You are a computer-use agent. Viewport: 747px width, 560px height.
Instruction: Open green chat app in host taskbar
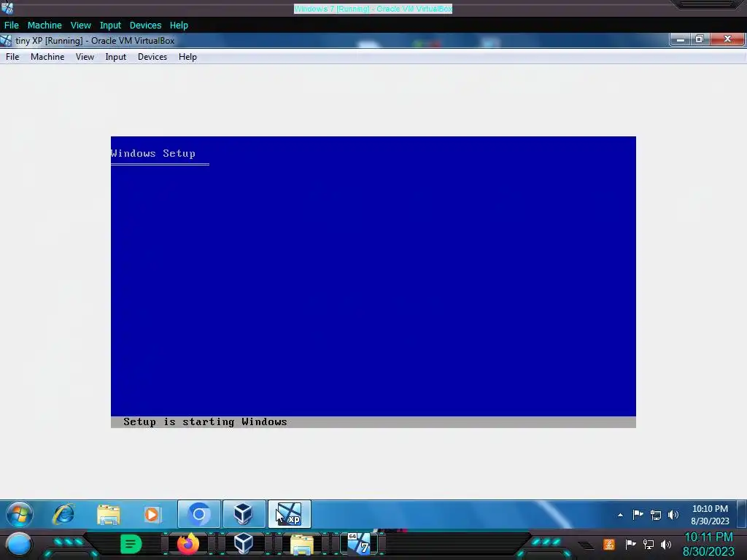[x=131, y=544]
